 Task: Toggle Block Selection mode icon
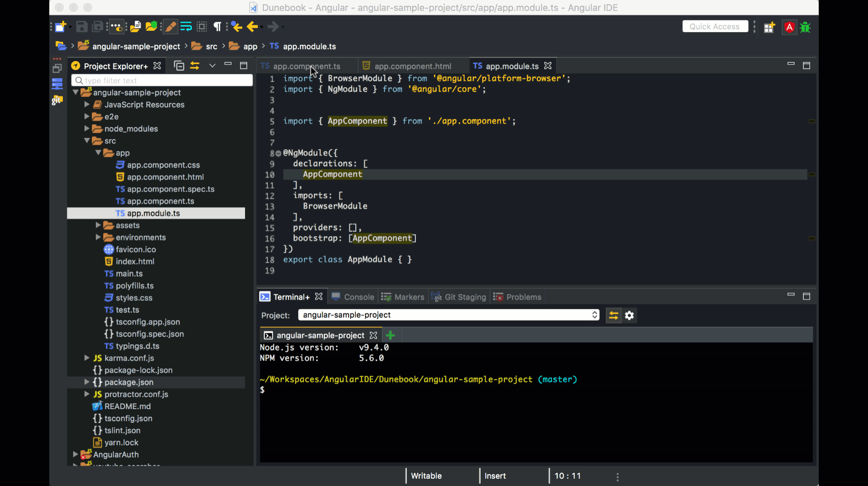point(202,27)
